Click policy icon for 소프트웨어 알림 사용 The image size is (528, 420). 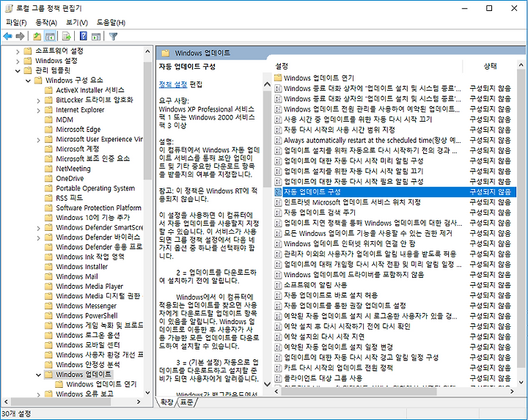pos(278,285)
